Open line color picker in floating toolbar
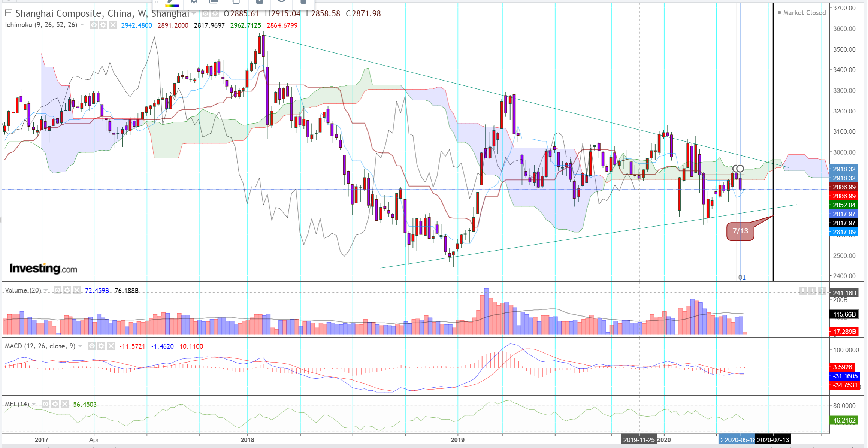The height and width of the screenshot is (448, 868). click(x=172, y=3)
